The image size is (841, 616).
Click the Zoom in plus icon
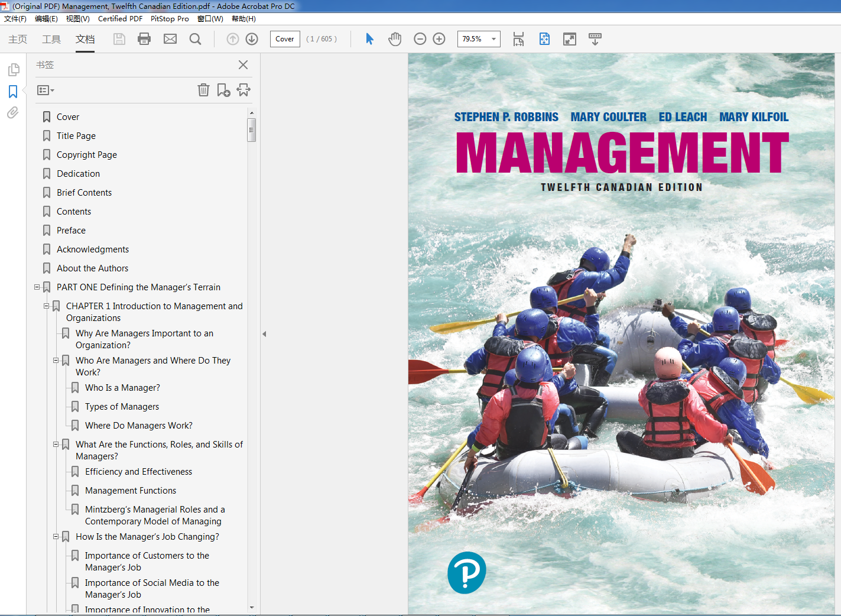pyautogui.click(x=439, y=39)
